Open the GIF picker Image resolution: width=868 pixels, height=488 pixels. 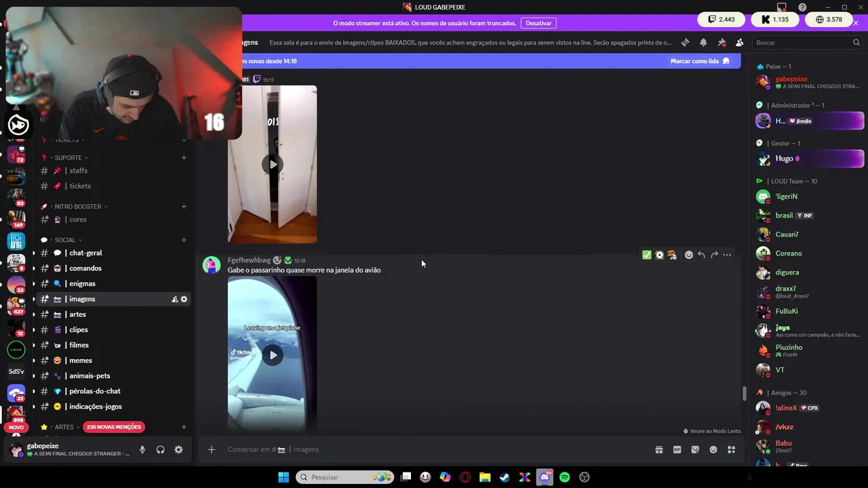tap(677, 449)
